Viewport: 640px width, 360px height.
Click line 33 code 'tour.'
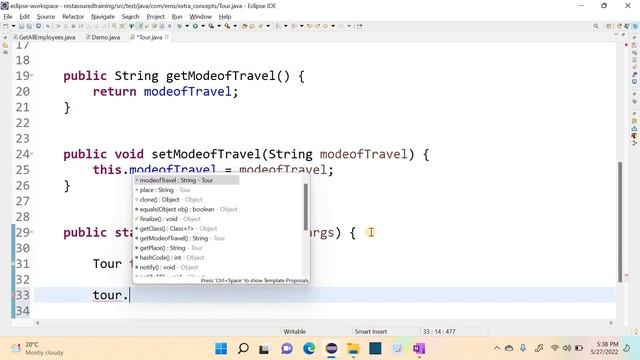[x=111, y=295]
